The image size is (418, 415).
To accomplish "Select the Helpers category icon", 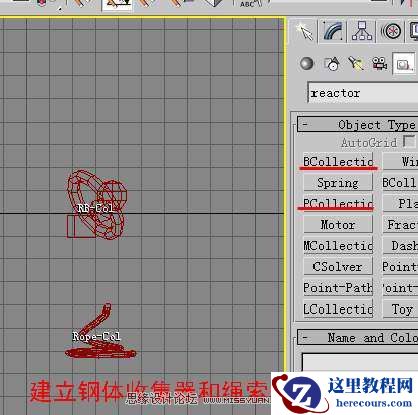I will [x=404, y=63].
